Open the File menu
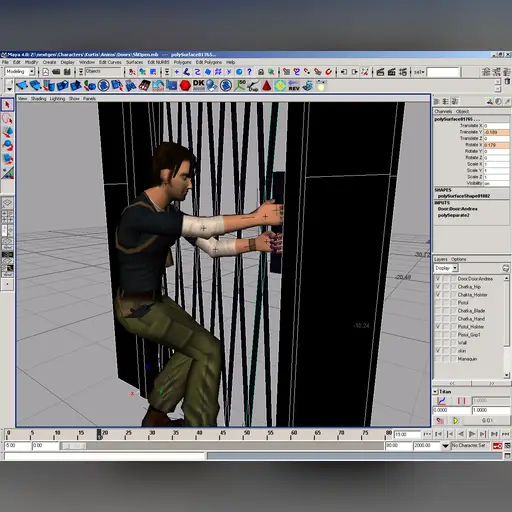The width and height of the screenshot is (512, 512). click(x=5, y=62)
